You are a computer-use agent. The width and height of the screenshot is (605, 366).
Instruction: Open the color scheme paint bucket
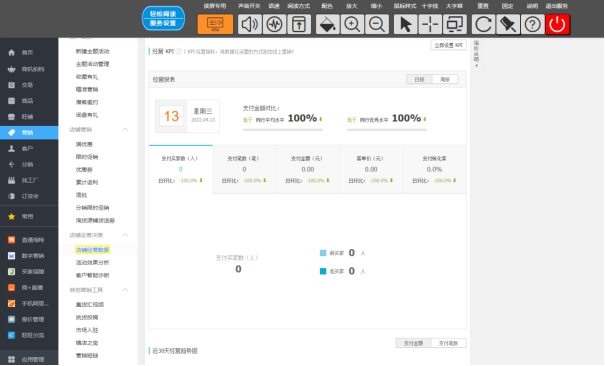(x=327, y=24)
